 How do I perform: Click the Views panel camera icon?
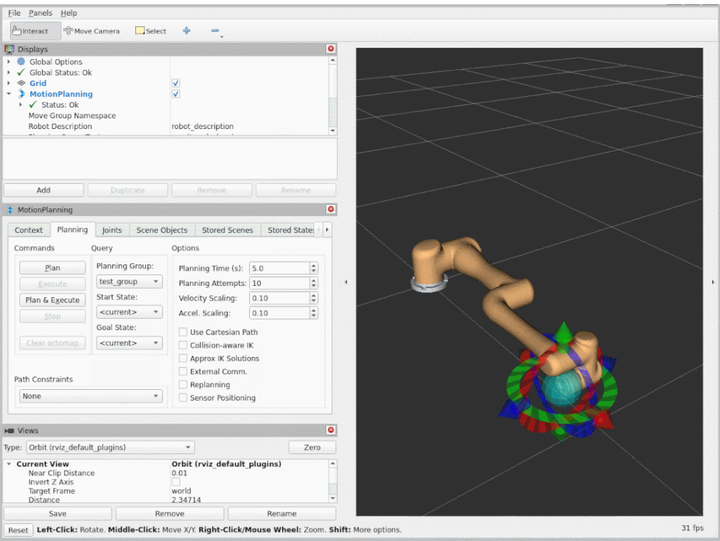(x=9, y=431)
